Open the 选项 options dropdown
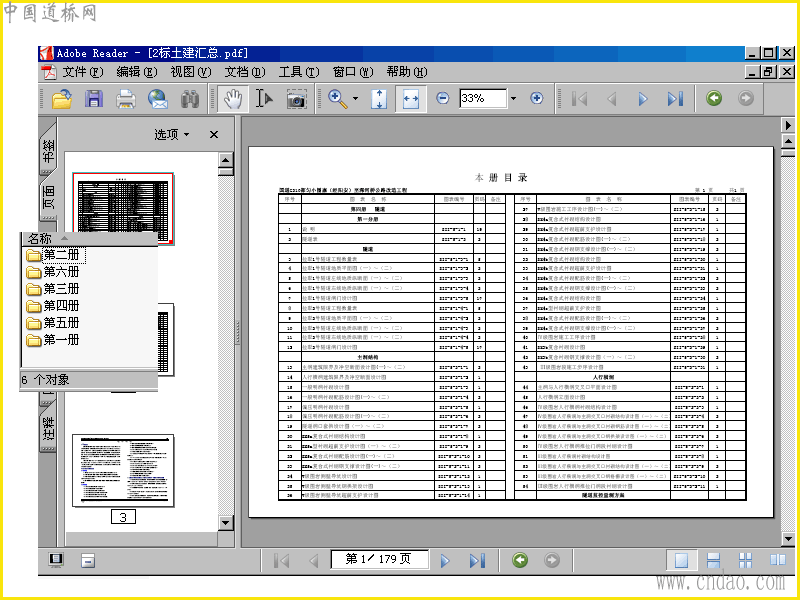 click(x=171, y=135)
